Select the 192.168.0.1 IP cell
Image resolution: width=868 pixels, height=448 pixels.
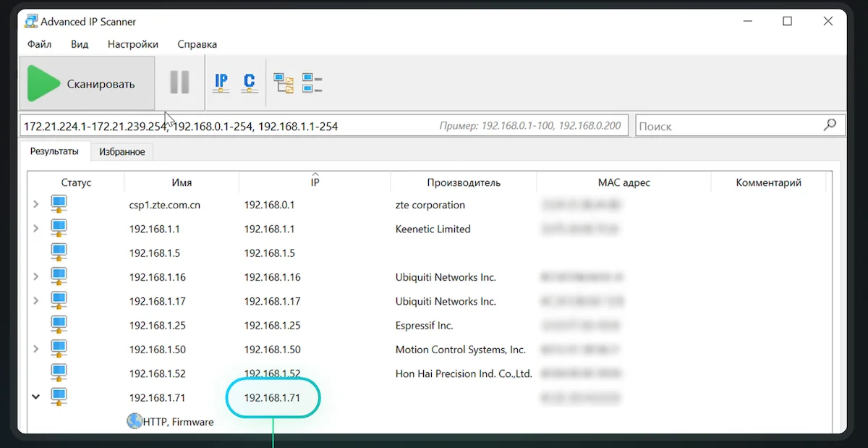269,205
